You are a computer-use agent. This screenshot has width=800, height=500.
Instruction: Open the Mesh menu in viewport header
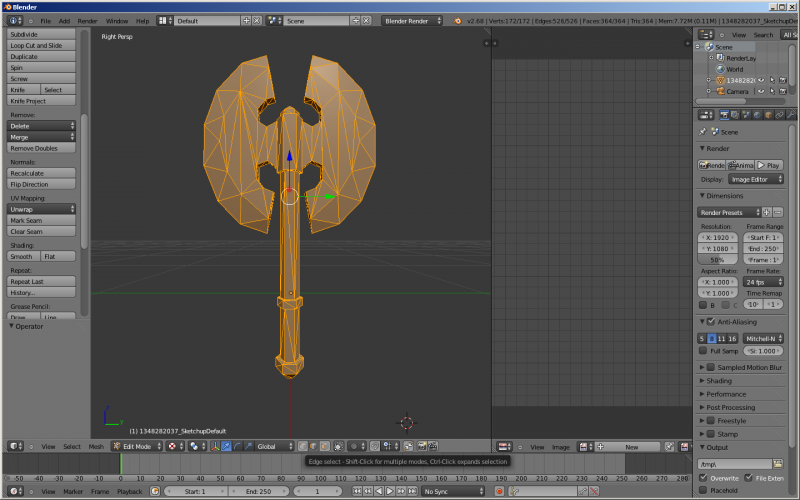[96, 446]
